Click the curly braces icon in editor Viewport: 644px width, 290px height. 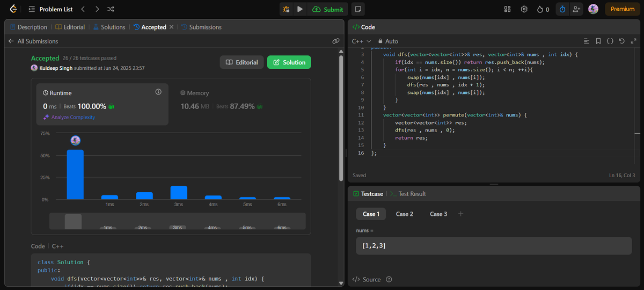(x=610, y=41)
